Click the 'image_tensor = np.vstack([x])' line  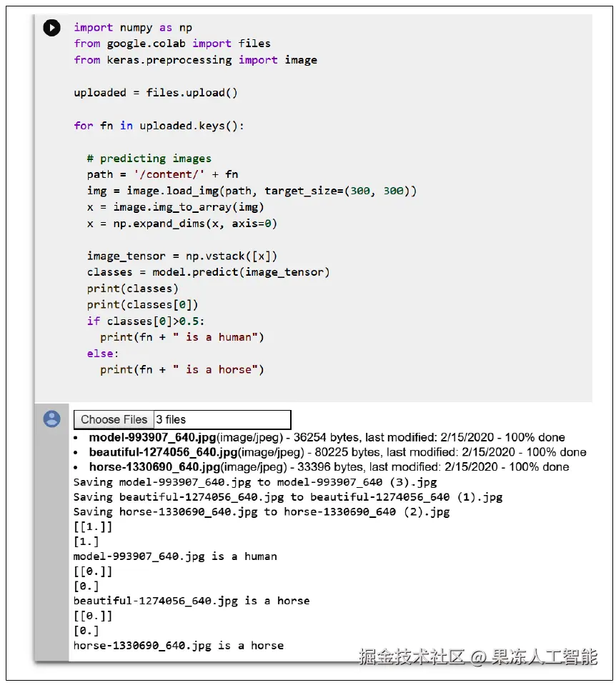click(182, 256)
